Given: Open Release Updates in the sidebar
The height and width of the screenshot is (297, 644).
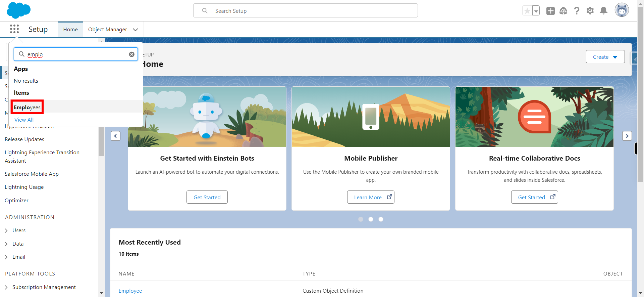Looking at the screenshot, I should pyautogui.click(x=24, y=139).
